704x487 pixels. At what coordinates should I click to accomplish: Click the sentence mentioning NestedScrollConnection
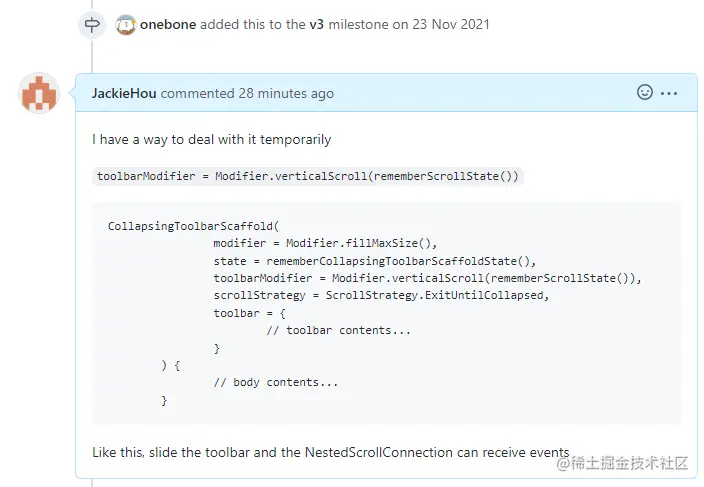331,452
